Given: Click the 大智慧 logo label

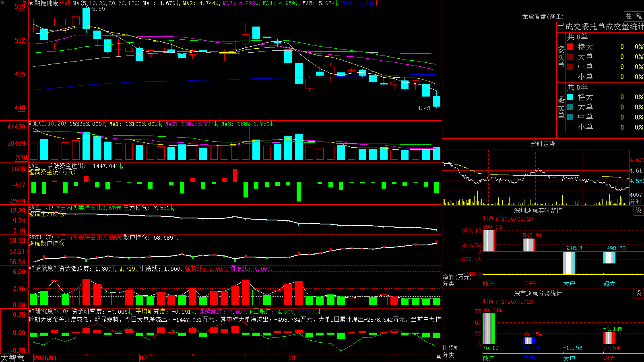Looking at the screenshot, I should pos(12,358).
